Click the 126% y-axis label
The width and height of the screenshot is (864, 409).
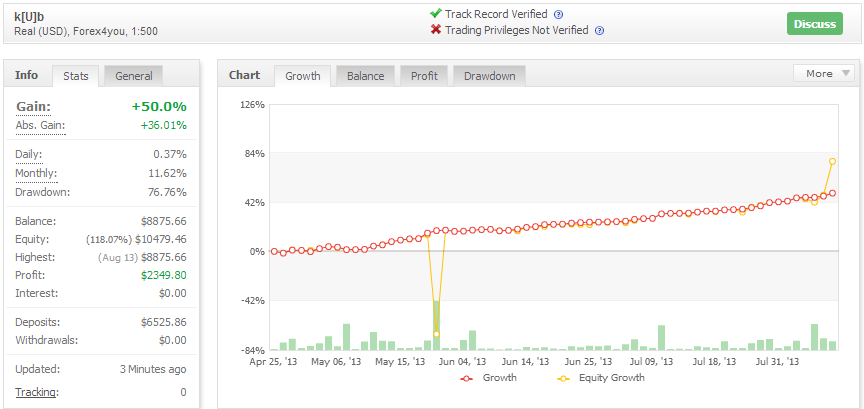[x=251, y=105]
